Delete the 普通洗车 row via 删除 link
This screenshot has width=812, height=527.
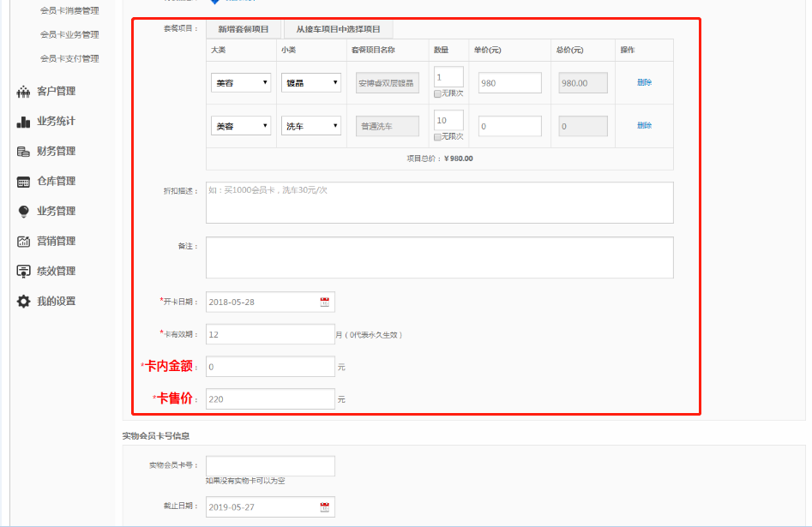tap(644, 126)
